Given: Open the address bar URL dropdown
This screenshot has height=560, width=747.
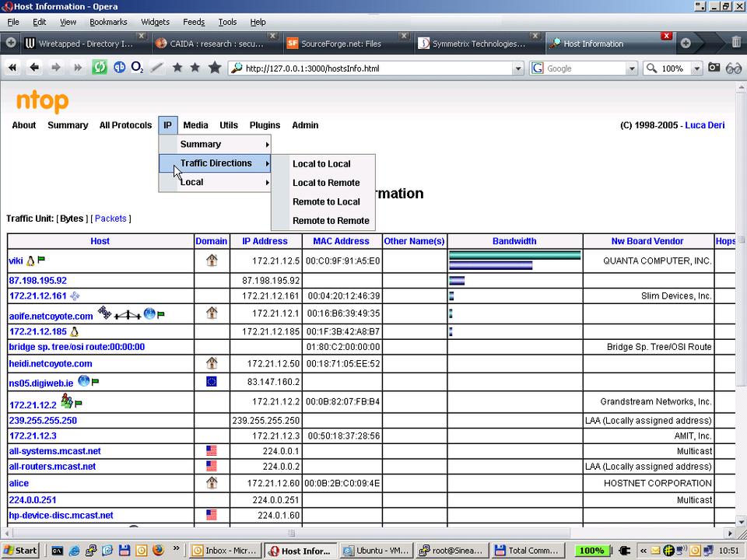Looking at the screenshot, I should [518, 68].
